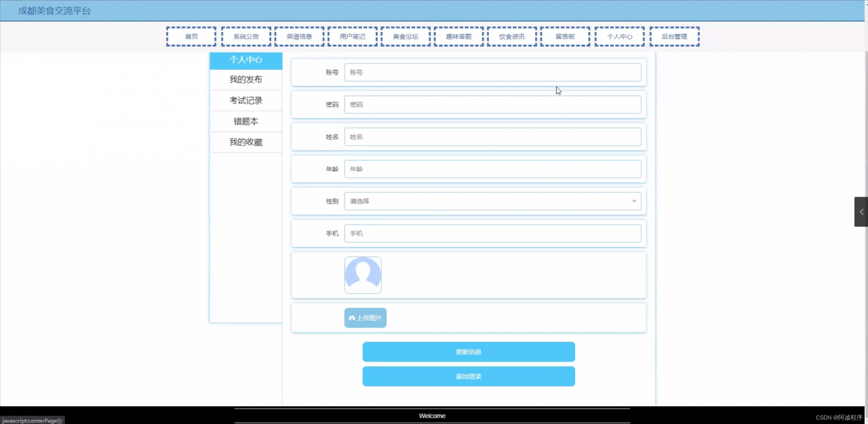Switch to 我的发布 in the sidebar
868x424 pixels.
245,80
